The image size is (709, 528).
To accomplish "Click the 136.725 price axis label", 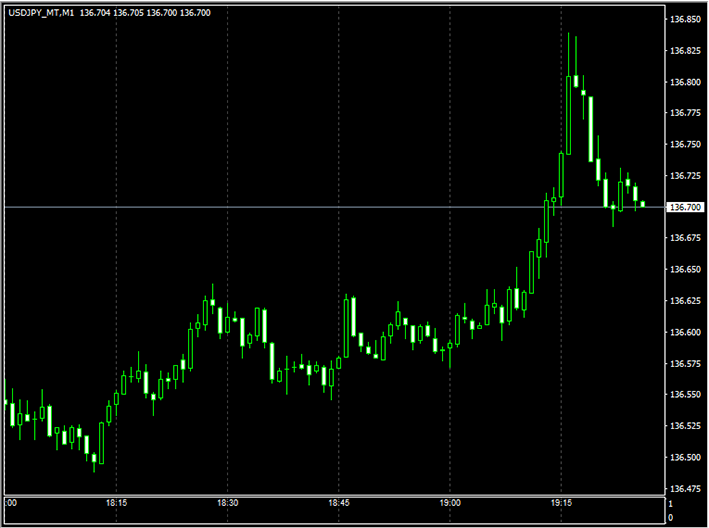I will click(x=685, y=175).
